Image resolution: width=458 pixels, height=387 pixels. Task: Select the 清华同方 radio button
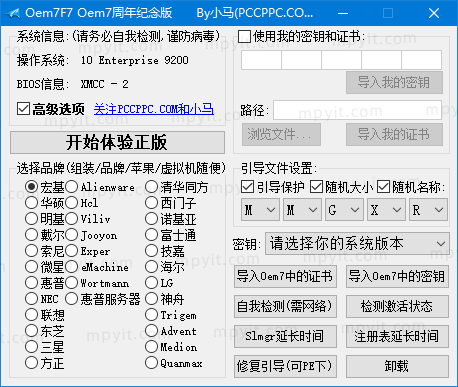[x=151, y=187]
